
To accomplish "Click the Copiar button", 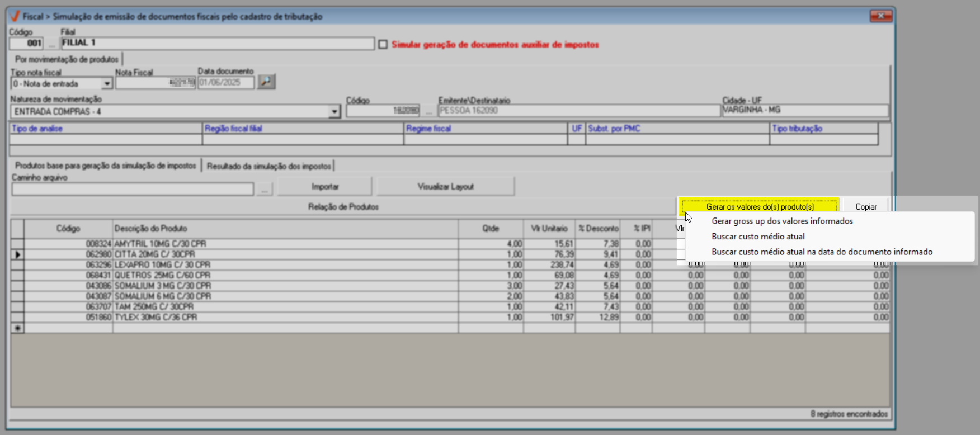I will 865,207.
